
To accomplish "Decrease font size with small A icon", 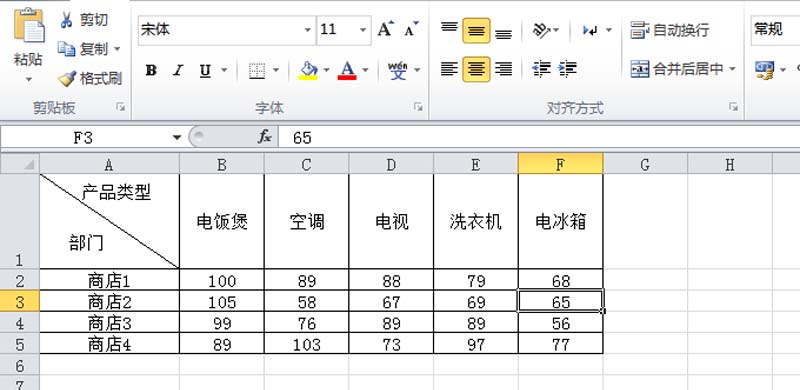I will 411,29.
